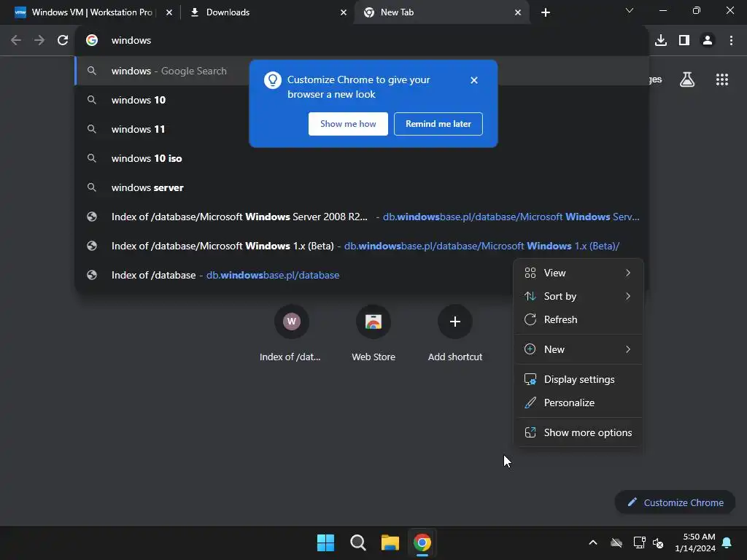Open the notification bell
747x560 pixels.
(x=727, y=542)
